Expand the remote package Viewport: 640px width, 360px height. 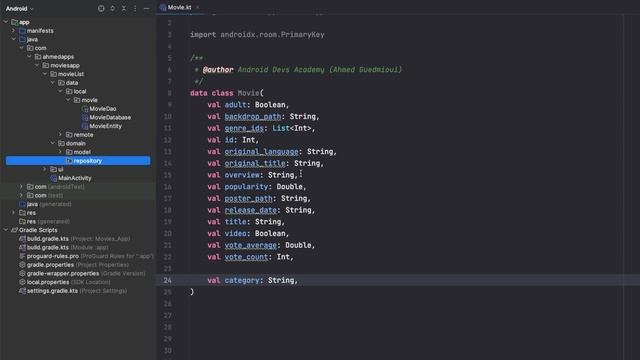click(x=60, y=135)
